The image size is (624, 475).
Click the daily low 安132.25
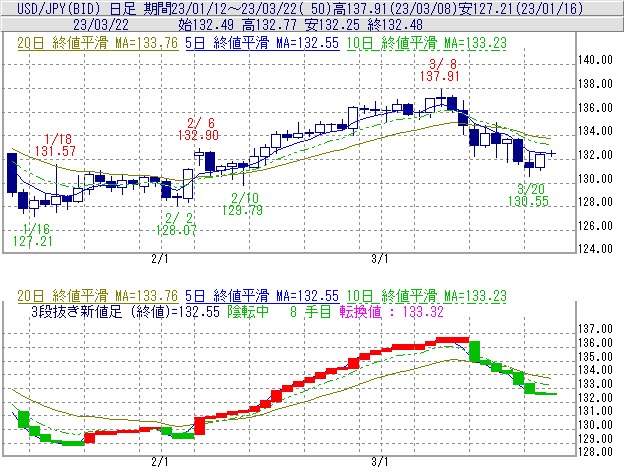(332, 25)
